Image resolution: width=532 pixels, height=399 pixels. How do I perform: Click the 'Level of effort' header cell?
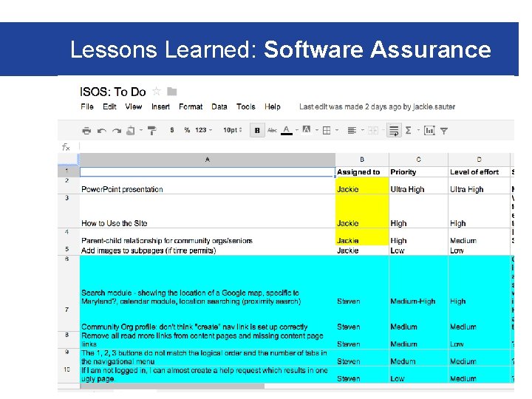(x=479, y=172)
